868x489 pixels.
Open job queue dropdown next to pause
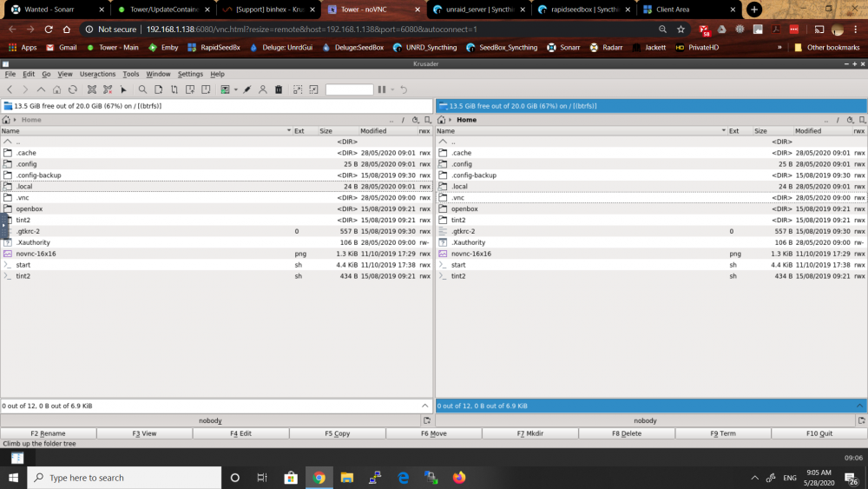pyautogui.click(x=392, y=89)
